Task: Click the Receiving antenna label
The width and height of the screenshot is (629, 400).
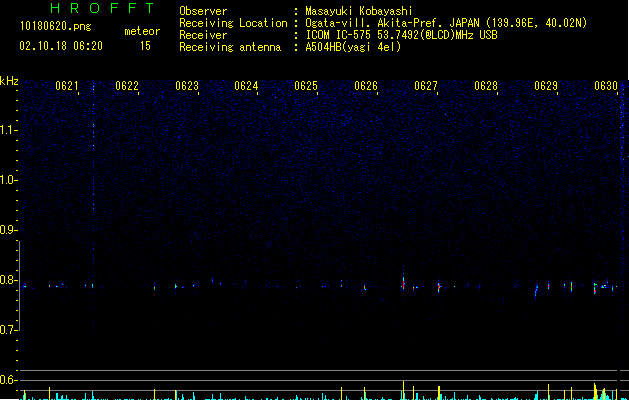Action: point(230,47)
